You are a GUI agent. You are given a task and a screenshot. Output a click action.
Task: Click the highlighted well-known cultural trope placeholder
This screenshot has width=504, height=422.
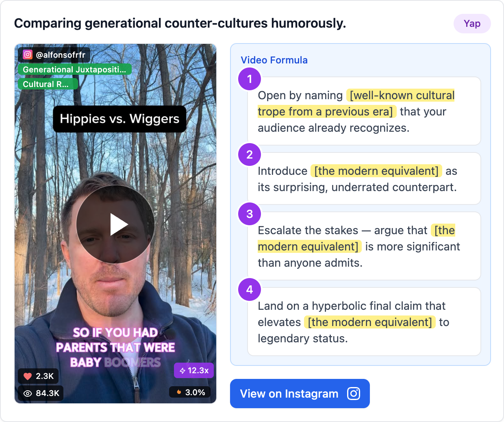pos(356,103)
